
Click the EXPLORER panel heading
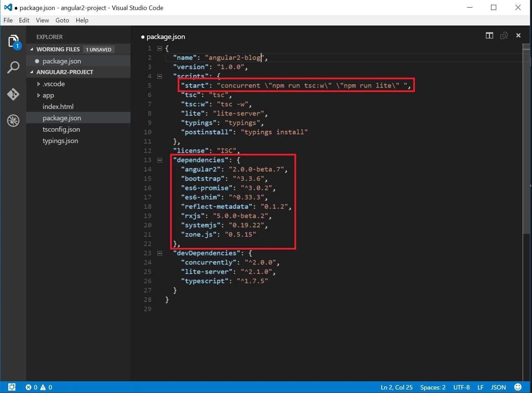click(x=50, y=37)
